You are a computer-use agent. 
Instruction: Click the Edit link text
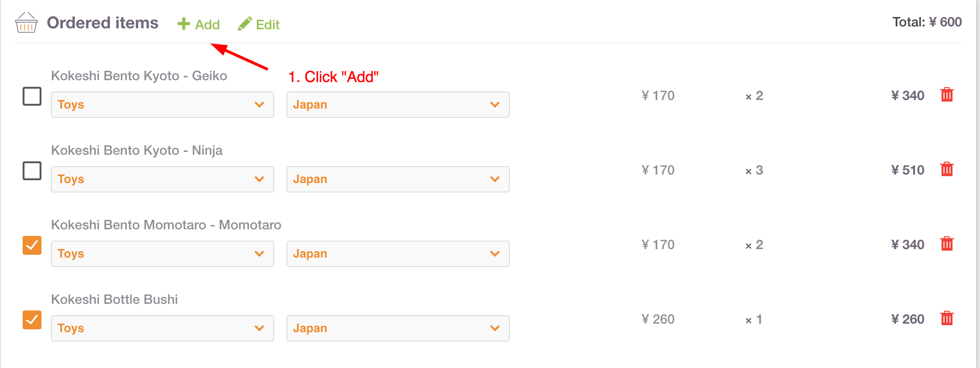click(x=268, y=25)
